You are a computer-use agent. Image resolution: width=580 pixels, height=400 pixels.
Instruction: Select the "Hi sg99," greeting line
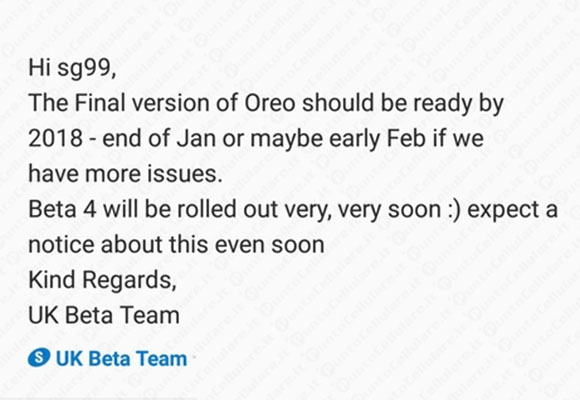tap(72, 68)
